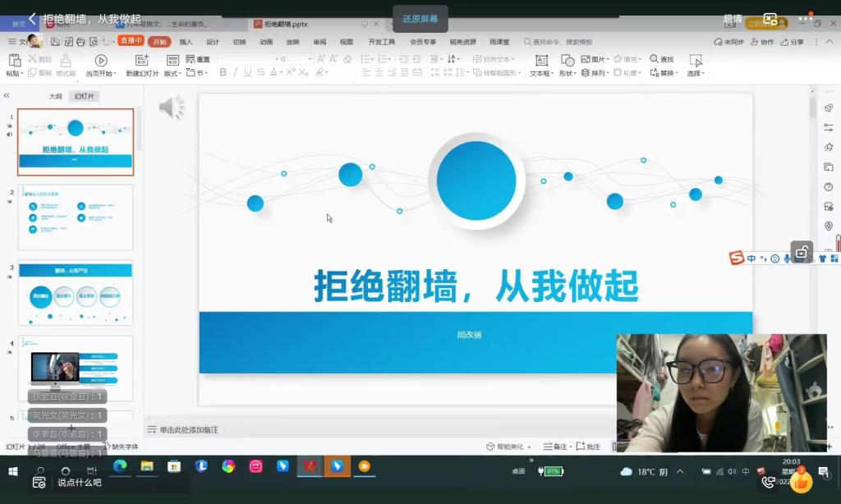841x504 pixels.
Task: Click the notes field "单击此处添加备注"
Action: [189, 429]
